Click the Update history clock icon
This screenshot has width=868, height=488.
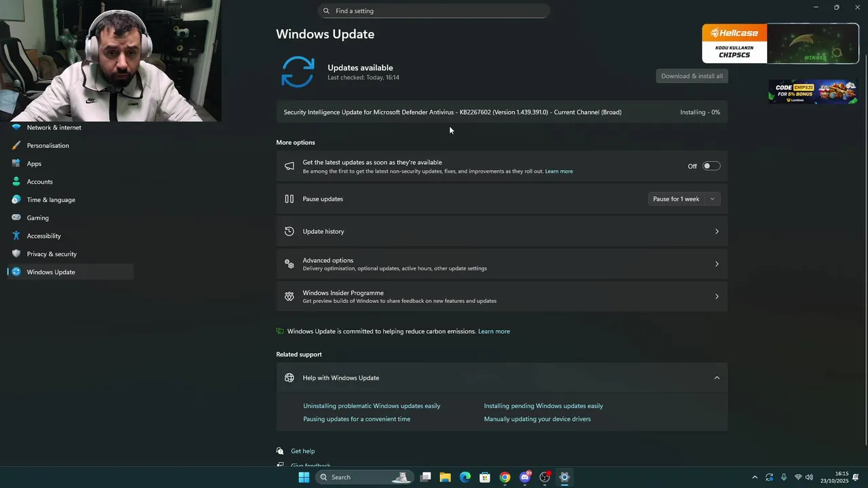[x=290, y=231]
